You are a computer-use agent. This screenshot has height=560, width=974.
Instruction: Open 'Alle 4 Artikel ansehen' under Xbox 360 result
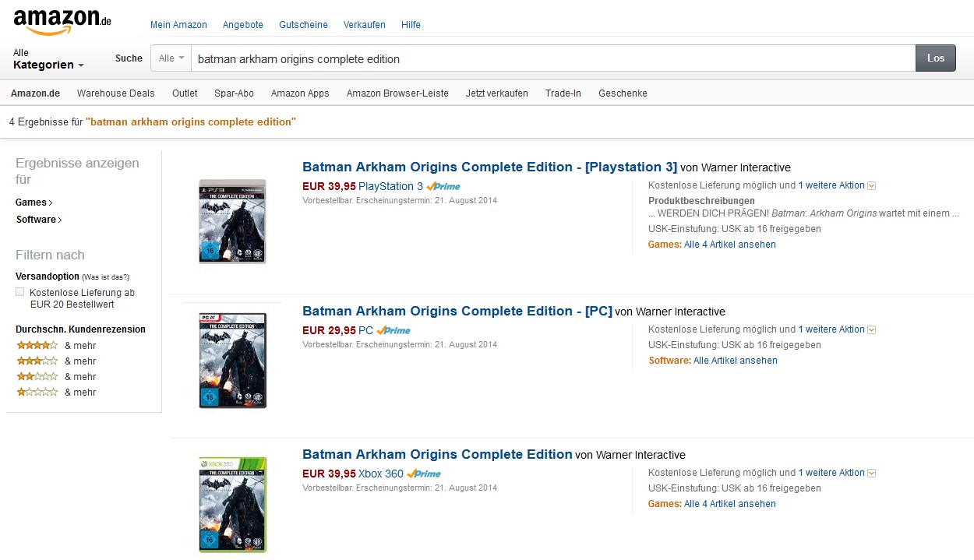pos(730,504)
